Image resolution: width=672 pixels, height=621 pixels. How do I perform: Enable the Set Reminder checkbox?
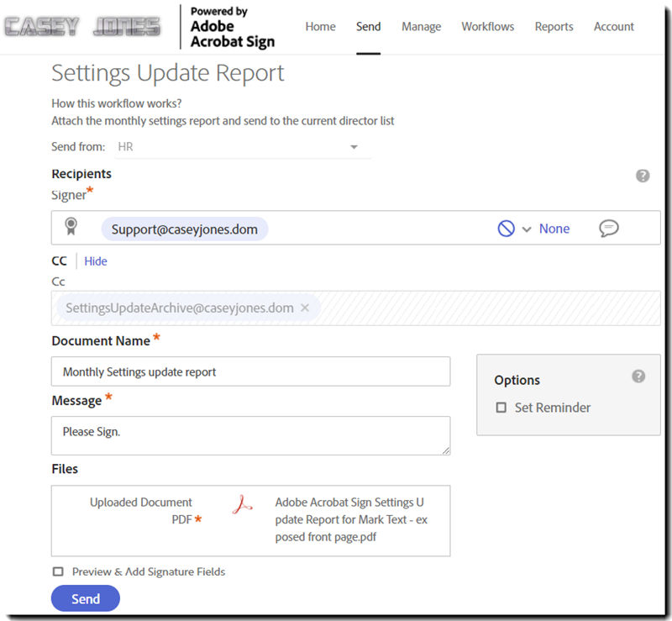pos(501,408)
